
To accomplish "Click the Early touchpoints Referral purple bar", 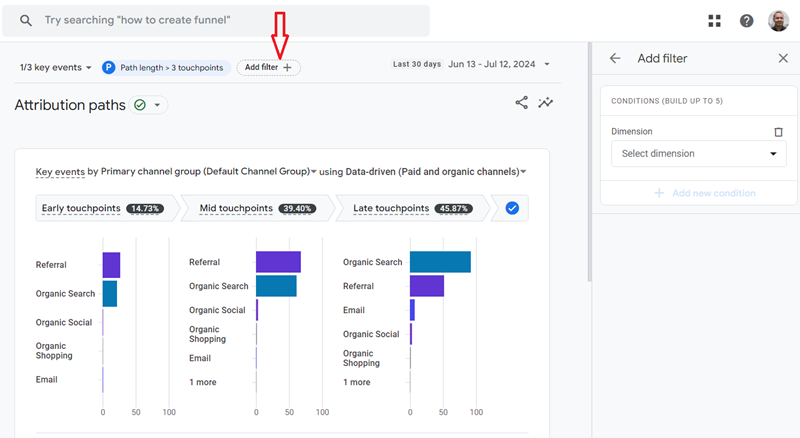I will 111,265.
